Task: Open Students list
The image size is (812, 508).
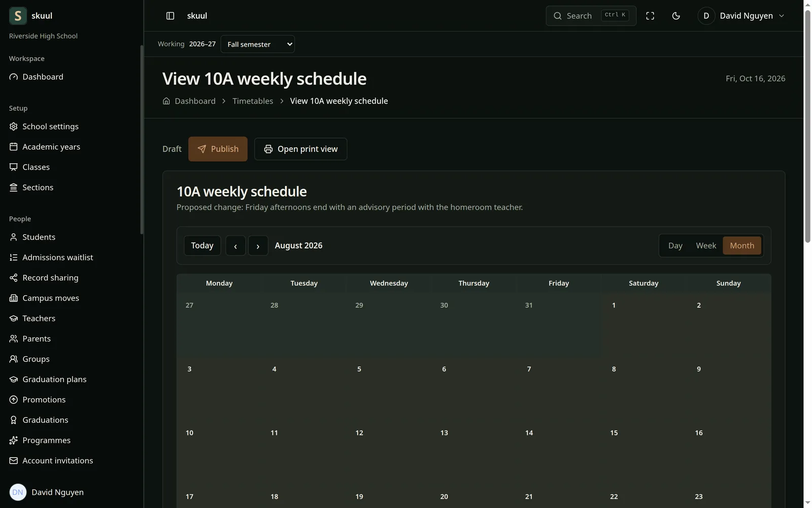Action: click(x=71, y=237)
